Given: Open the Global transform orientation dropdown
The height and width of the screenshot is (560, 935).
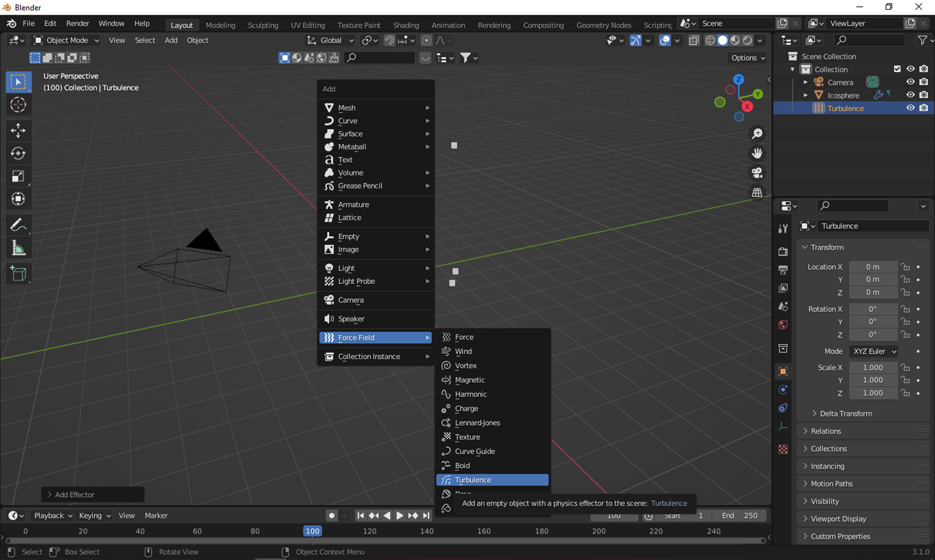Looking at the screenshot, I should (x=330, y=41).
